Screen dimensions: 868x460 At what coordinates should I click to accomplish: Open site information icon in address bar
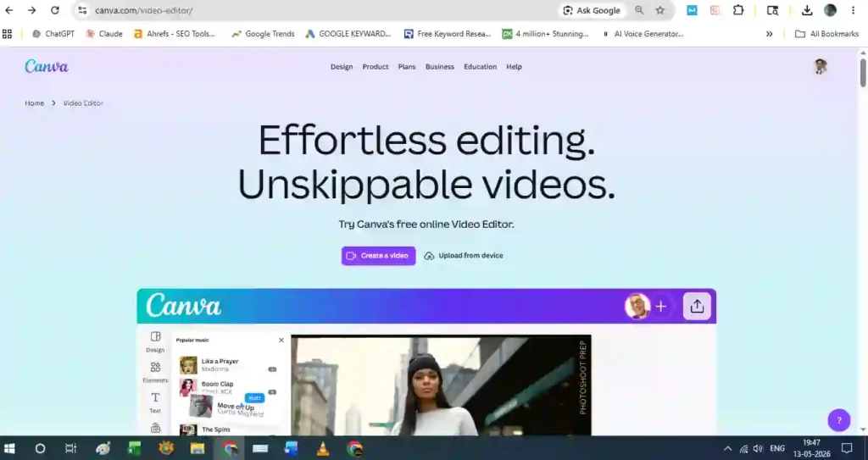82,10
